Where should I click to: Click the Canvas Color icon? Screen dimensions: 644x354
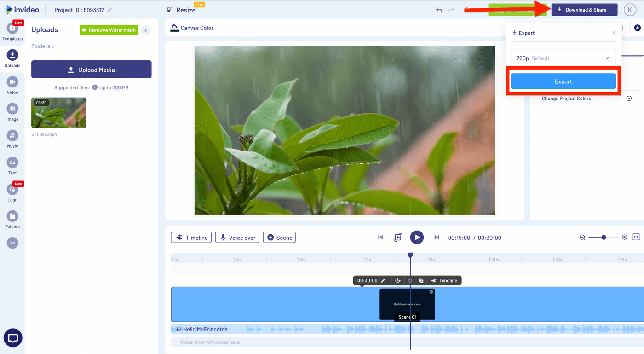[175, 28]
